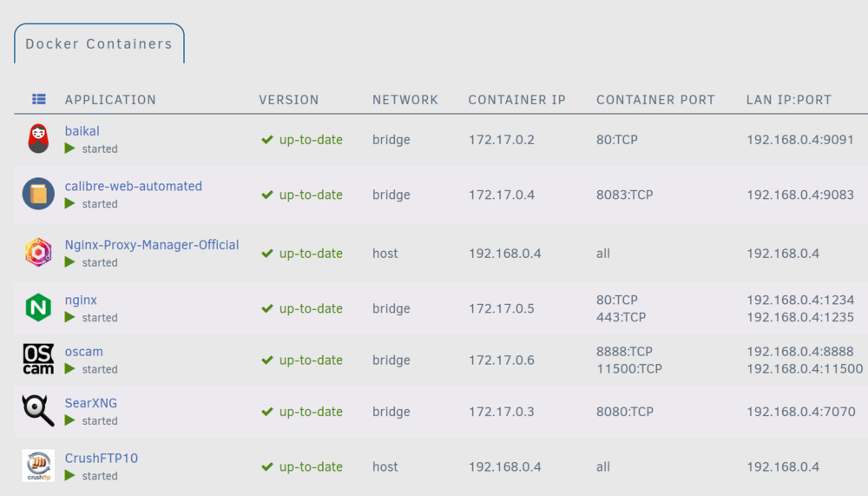The width and height of the screenshot is (868, 496).
Task: Click the CrushFTP10 container name
Action: pyautogui.click(x=102, y=459)
